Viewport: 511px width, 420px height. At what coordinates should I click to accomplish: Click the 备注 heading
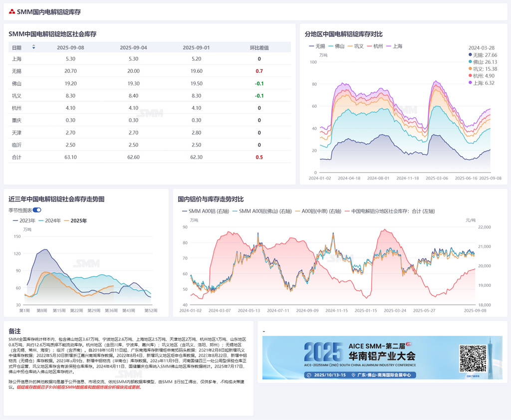click(14, 331)
